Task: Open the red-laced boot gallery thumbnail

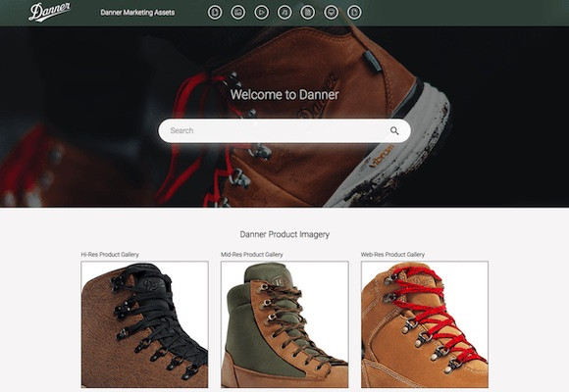Action: pyautogui.click(x=425, y=324)
